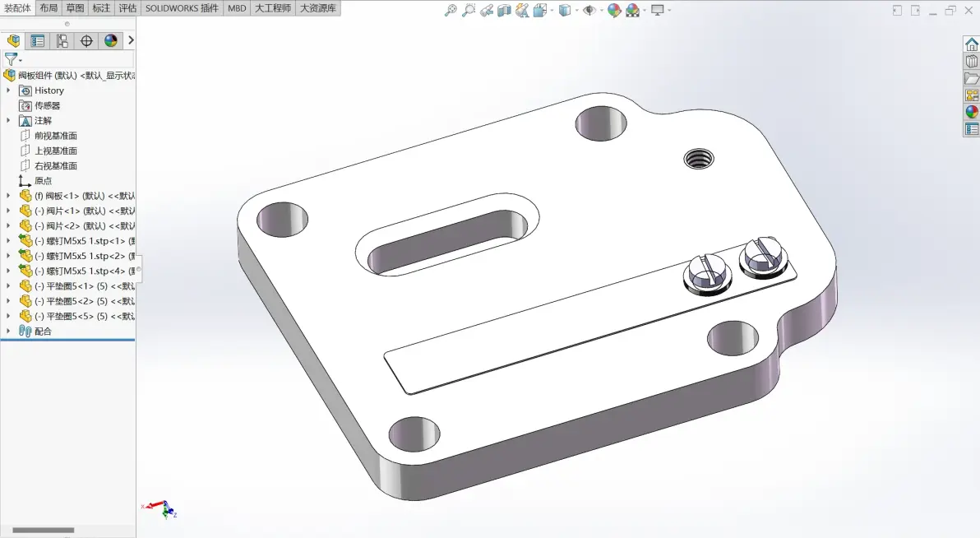This screenshot has width=980, height=538.
Task: Expand the 注解 annotations node
Action: coord(8,121)
